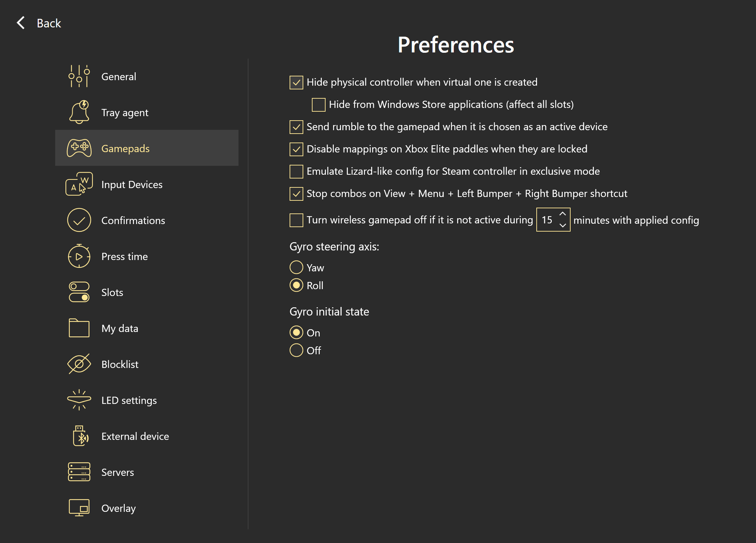
Task: Set gyro initial state to On
Action: click(x=296, y=333)
